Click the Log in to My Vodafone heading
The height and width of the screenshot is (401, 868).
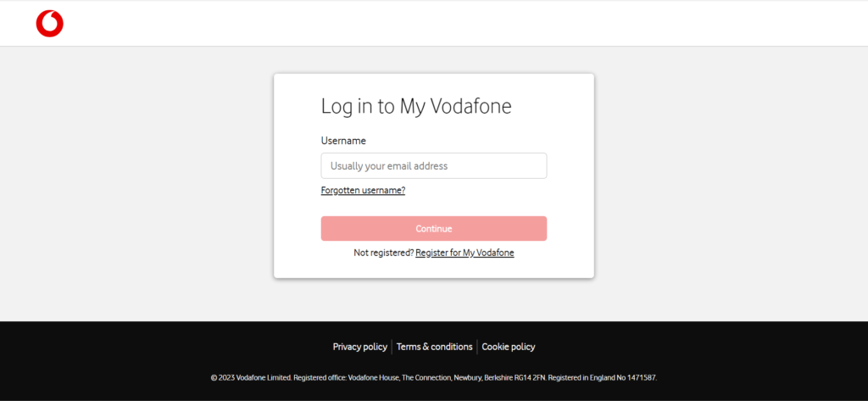tap(416, 107)
